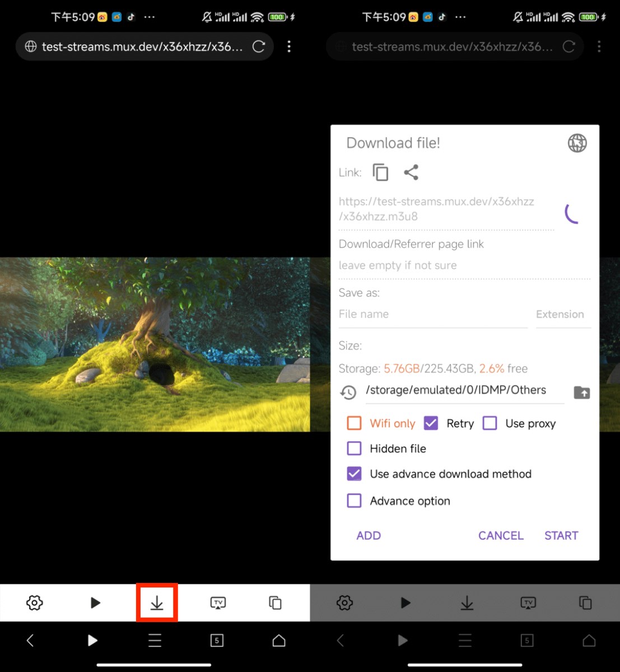Image resolution: width=620 pixels, height=672 pixels.
Task: Open browser settings via the gear icon
Action: click(34, 603)
